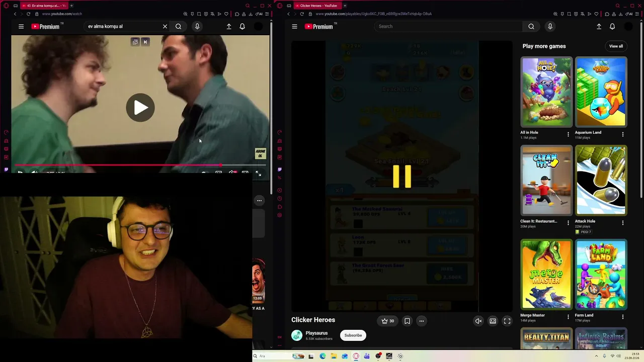The width and height of the screenshot is (644, 362).
Task: Open Microsoft Edge from the taskbar
Action: (x=323, y=356)
